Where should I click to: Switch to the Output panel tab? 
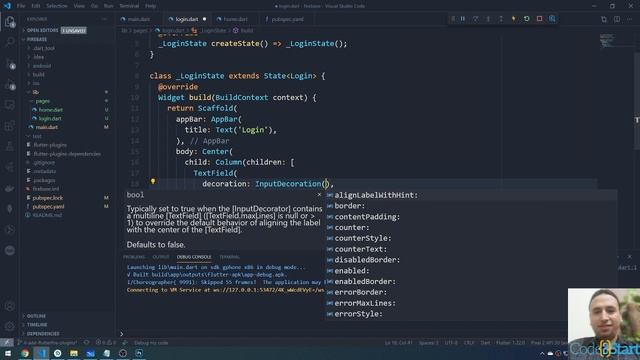[x=160, y=257]
